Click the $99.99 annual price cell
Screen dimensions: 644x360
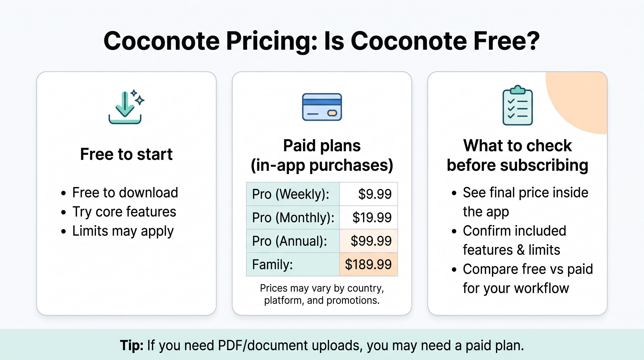369,241
